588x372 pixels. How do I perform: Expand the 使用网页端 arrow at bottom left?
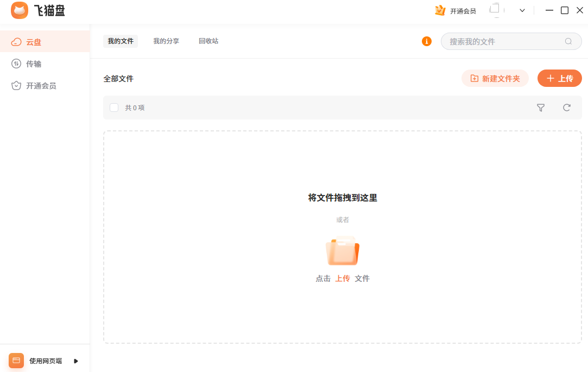pos(76,361)
